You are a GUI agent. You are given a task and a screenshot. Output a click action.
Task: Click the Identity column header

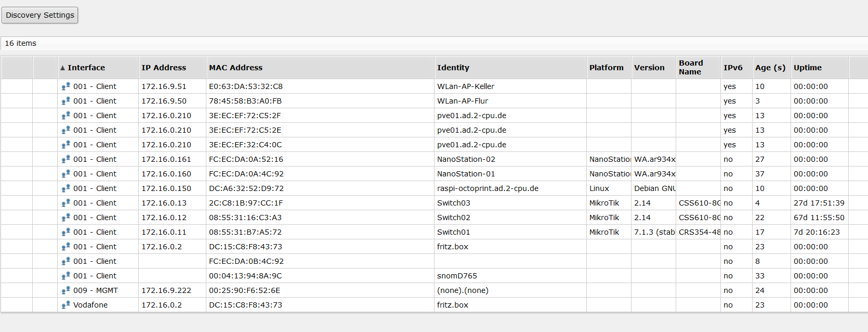[x=453, y=68]
